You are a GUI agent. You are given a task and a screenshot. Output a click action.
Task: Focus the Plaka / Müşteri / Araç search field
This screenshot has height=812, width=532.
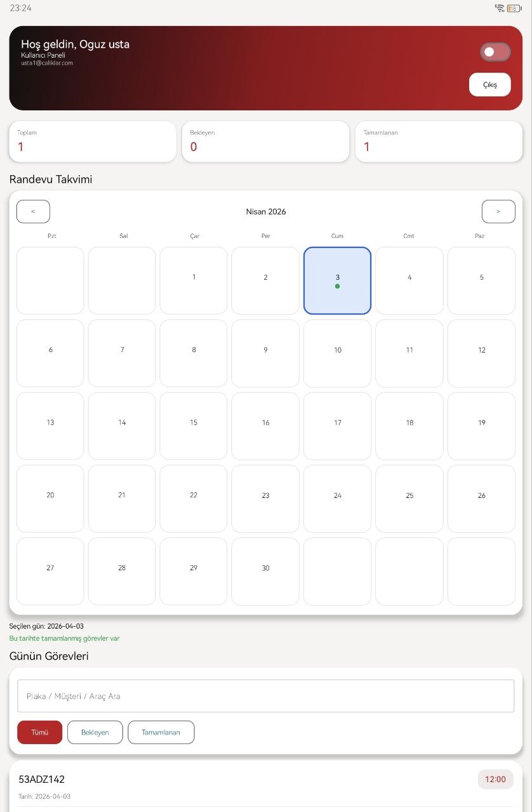[x=265, y=696]
